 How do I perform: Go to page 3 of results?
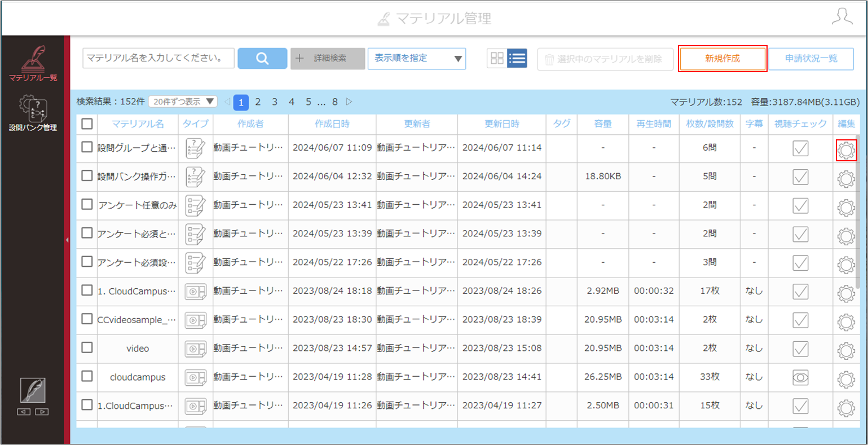coord(275,102)
